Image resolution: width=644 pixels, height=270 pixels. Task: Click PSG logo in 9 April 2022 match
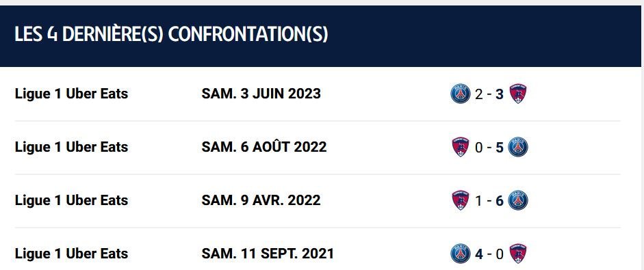[x=518, y=200]
